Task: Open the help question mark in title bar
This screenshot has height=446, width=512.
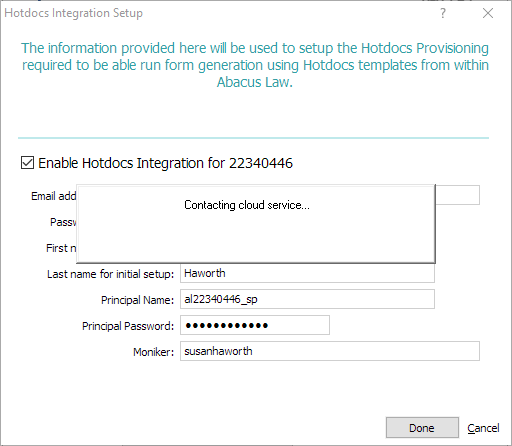Action: tap(442, 13)
